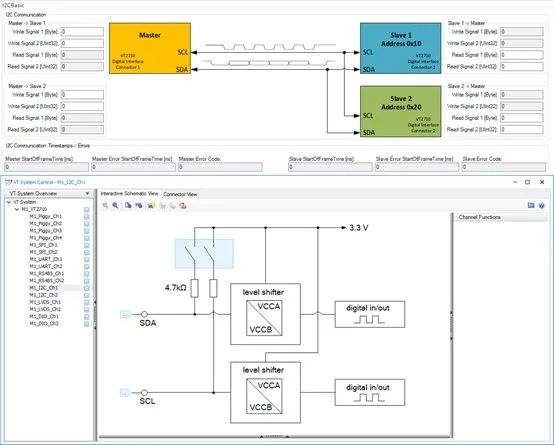Toggle checkbox next to M1_UART_Ch2
554x445 pixels.
[x=87, y=266]
